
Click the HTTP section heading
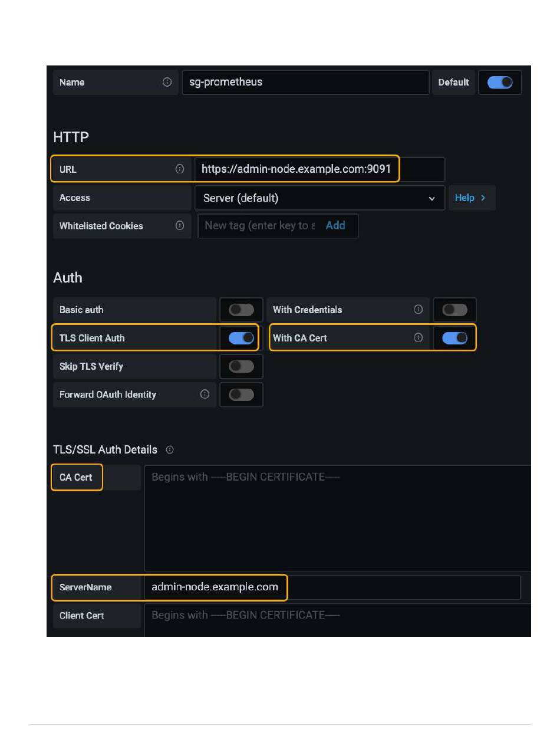tap(71, 137)
